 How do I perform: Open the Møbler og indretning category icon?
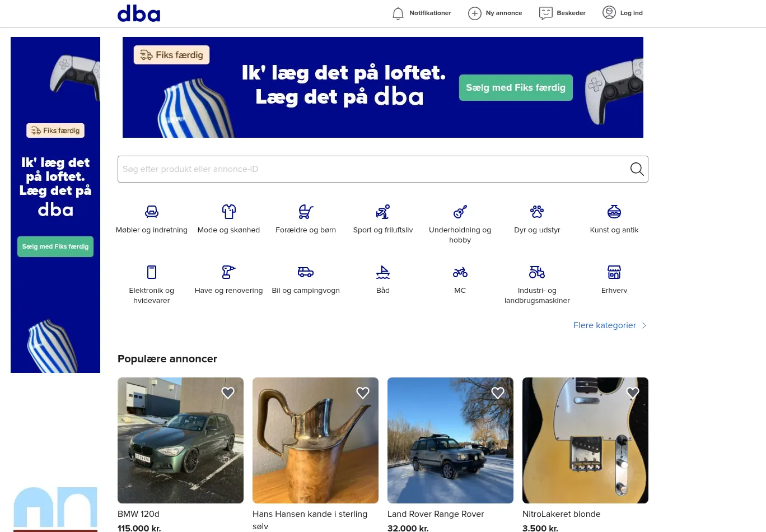(152, 212)
